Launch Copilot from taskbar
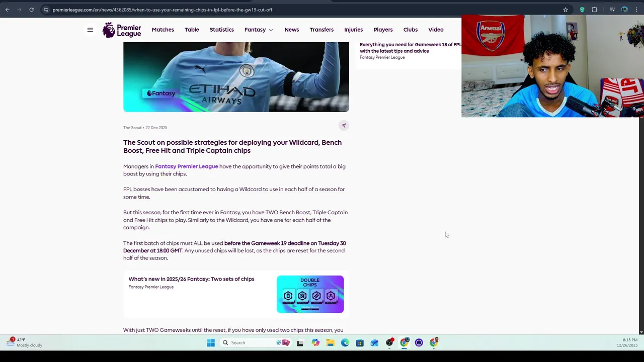 point(315,343)
